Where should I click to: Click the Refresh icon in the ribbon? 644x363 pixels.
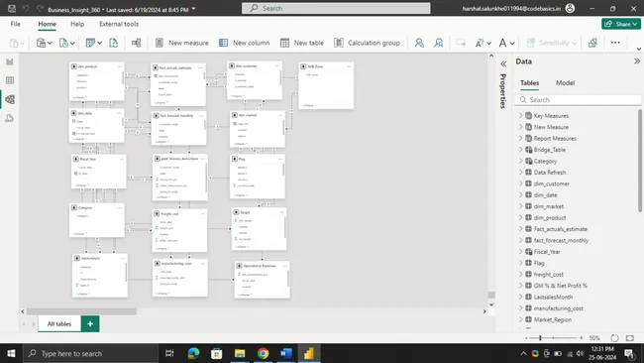pos(113,43)
